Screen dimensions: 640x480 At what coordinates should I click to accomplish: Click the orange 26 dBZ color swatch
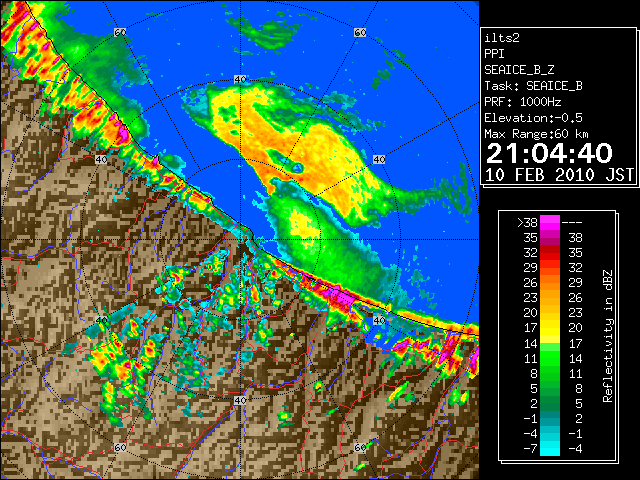[x=550, y=283]
